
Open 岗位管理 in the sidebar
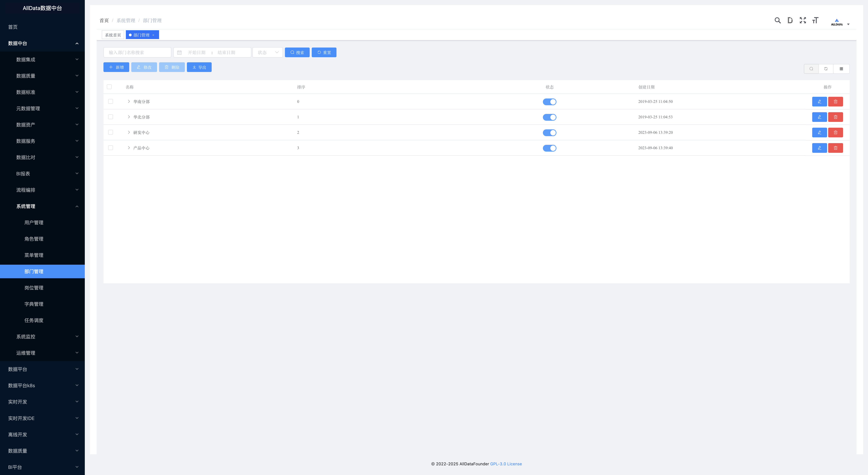pos(42,288)
